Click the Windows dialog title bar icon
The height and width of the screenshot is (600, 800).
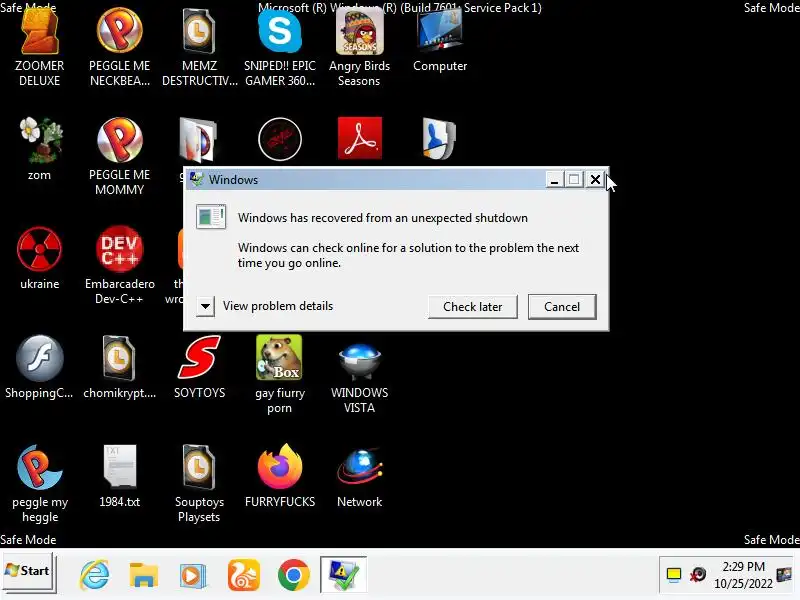(197, 179)
